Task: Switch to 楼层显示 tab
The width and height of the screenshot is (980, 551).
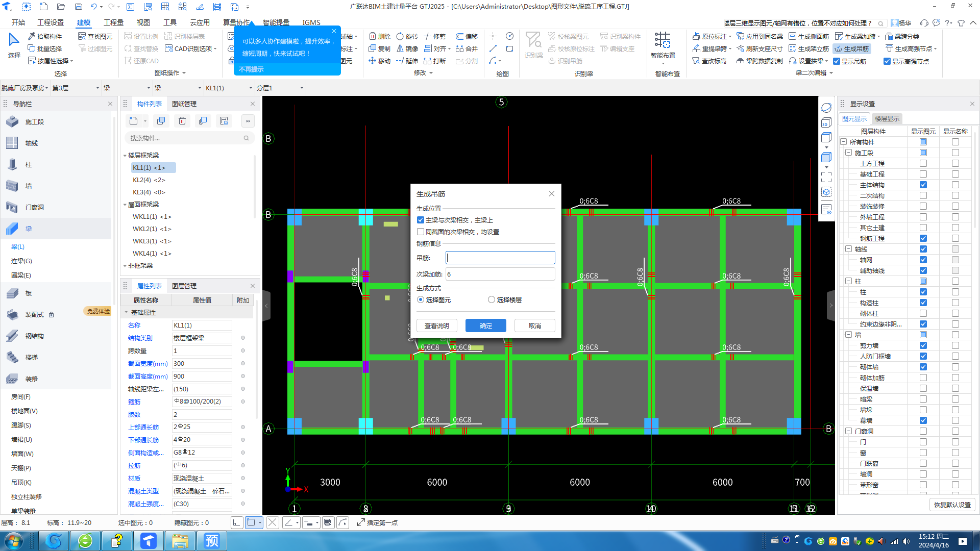Action: click(887, 118)
